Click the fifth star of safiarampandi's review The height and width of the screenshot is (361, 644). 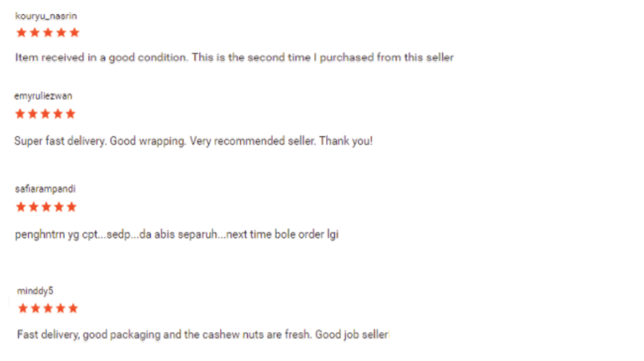point(72,207)
